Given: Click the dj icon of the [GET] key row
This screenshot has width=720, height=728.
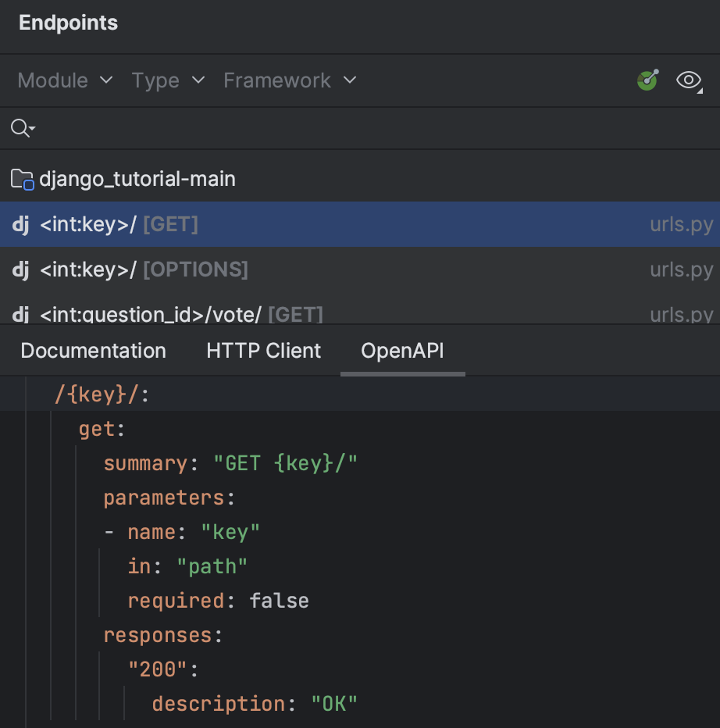Looking at the screenshot, I should 20,225.
